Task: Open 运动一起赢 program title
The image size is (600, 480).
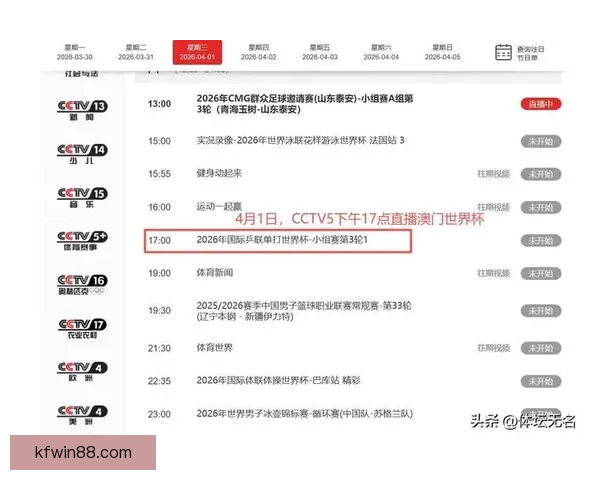Action: click(219, 207)
